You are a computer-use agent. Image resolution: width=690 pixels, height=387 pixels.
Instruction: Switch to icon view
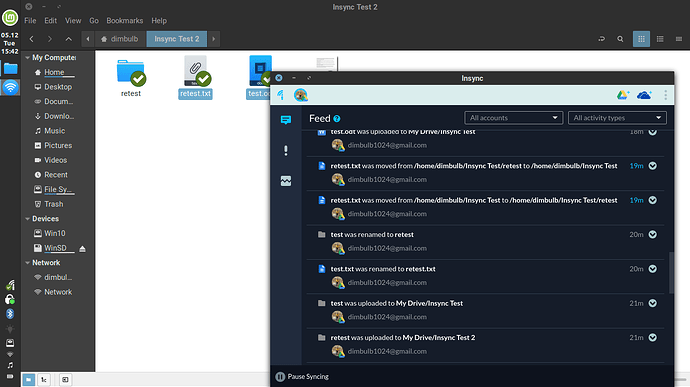(x=641, y=39)
